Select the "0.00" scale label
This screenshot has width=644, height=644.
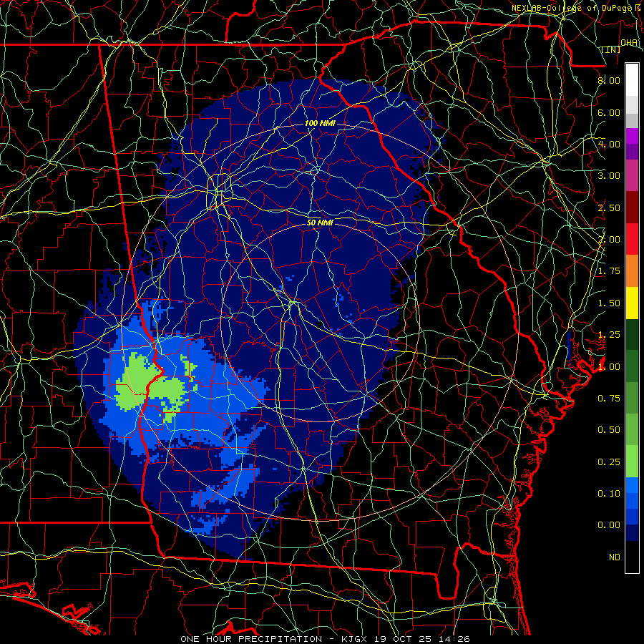click(609, 525)
